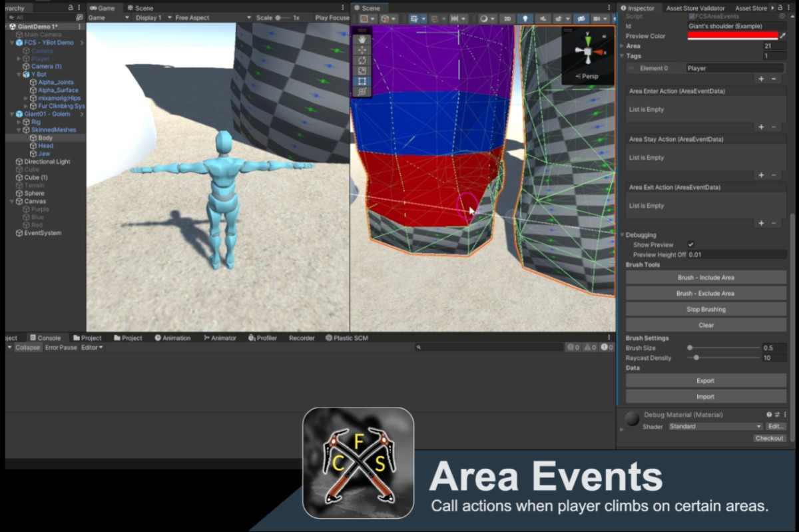Click the eyedropper next to Preview Color

(x=783, y=36)
